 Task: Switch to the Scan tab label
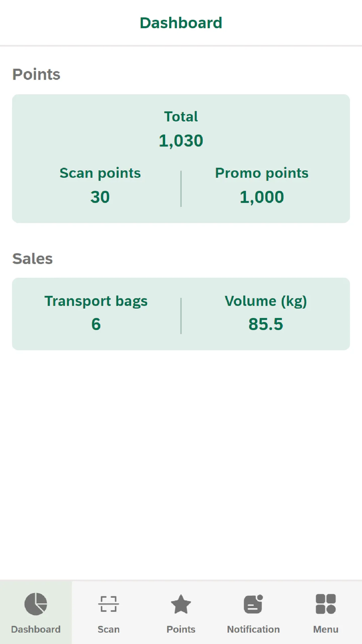[109, 629]
